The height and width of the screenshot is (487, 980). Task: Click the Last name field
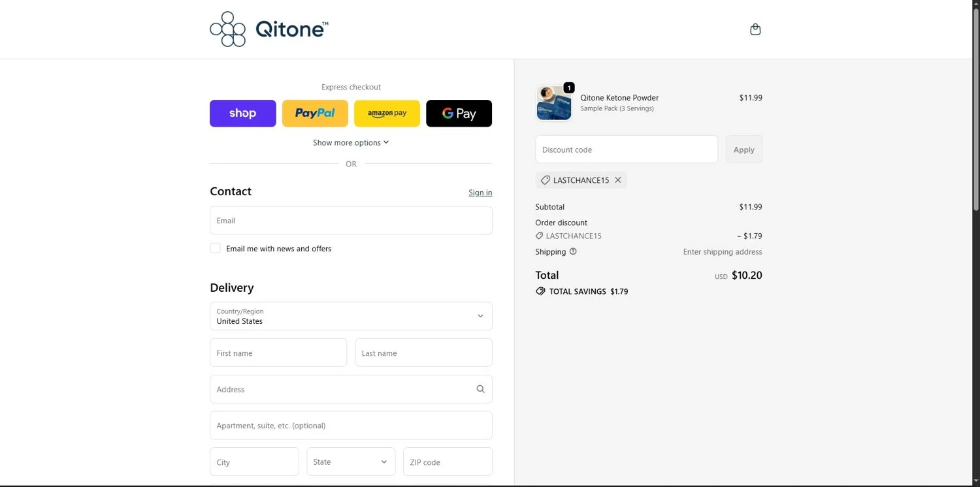(x=423, y=353)
